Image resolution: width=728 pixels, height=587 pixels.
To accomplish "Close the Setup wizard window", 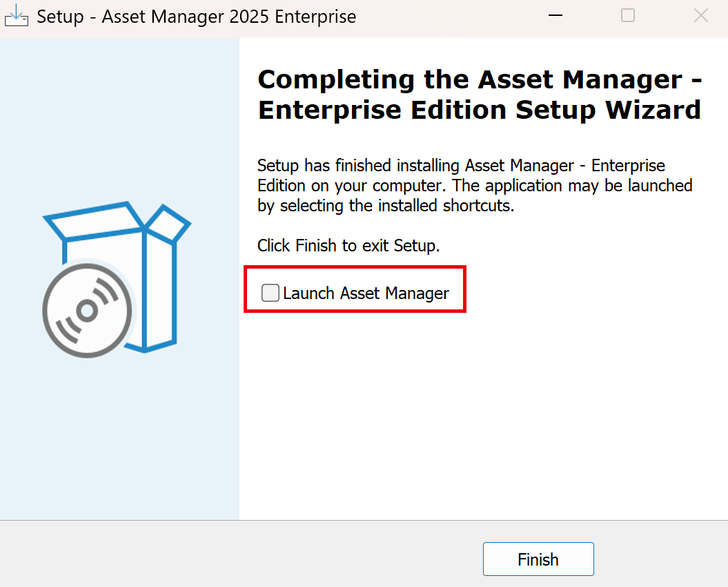I will point(701,16).
